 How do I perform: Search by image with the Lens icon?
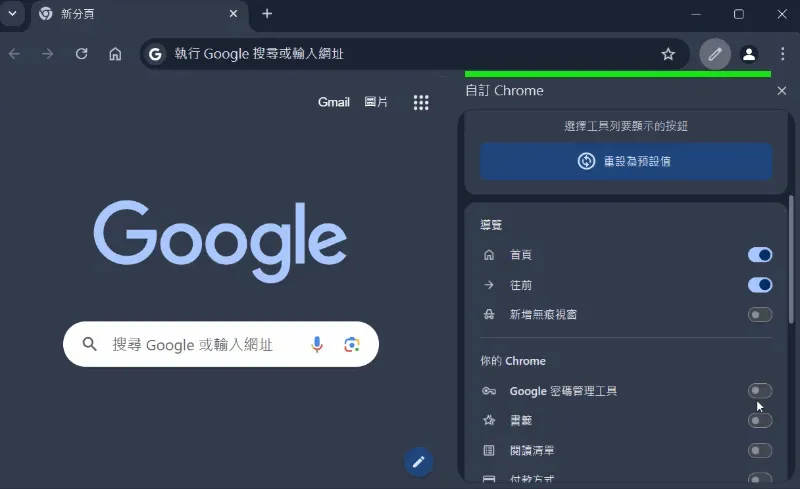click(352, 345)
